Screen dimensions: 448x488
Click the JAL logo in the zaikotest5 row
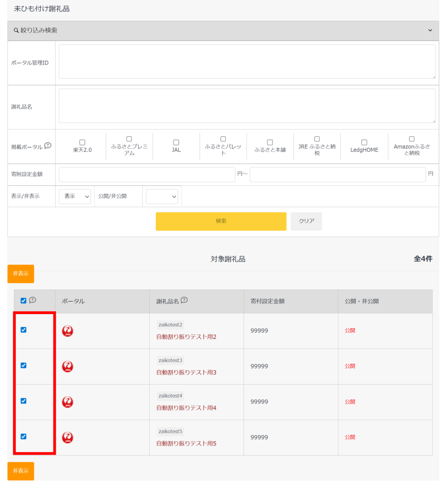(x=68, y=437)
